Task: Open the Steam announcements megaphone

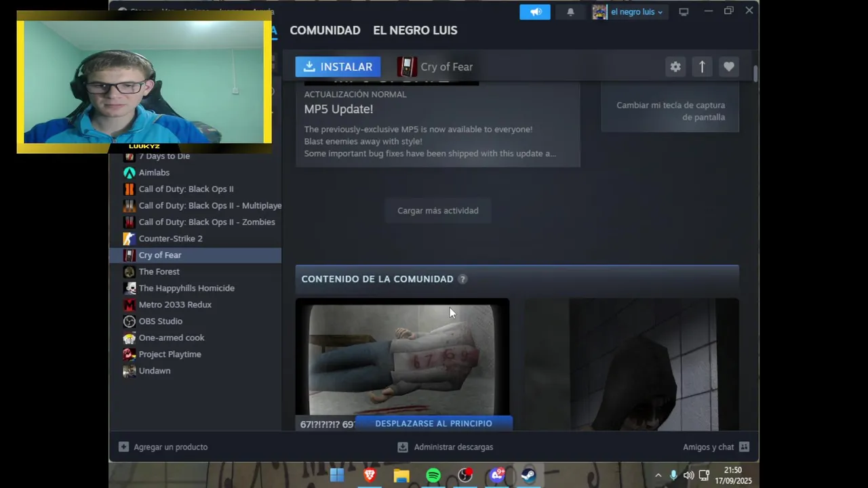Action: [x=535, y=12]
